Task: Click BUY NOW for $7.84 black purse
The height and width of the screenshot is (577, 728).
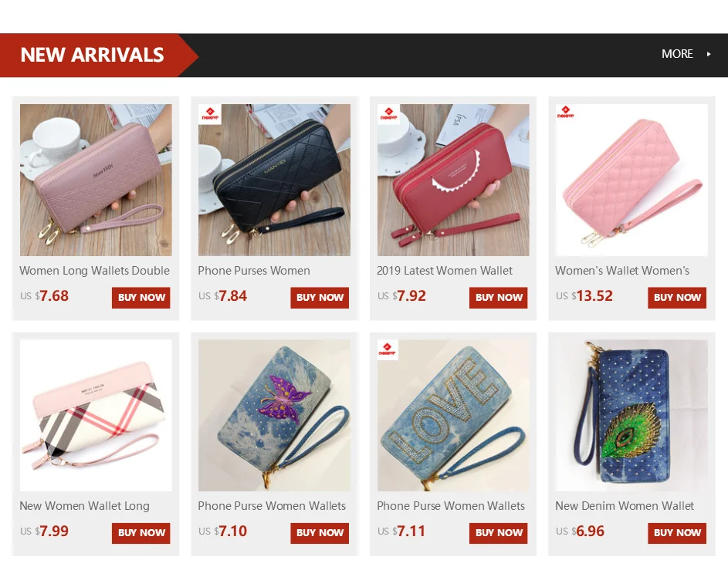Action: point(320,298)
